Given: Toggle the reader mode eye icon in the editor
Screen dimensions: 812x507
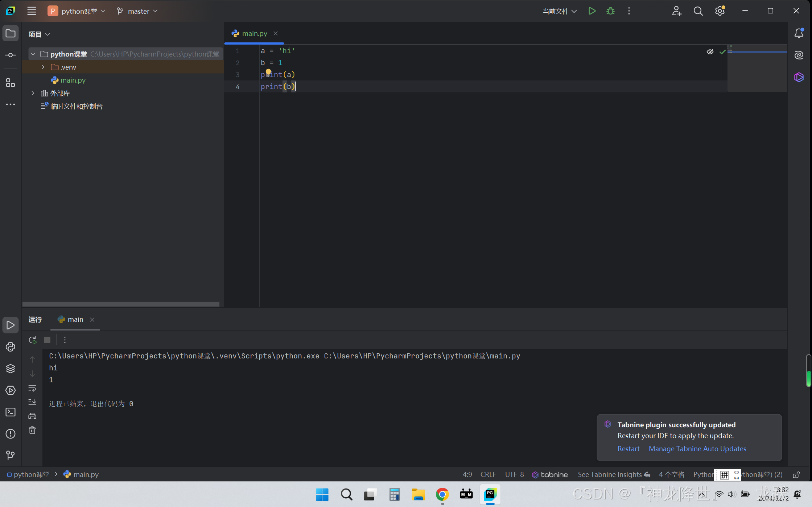Looking at the screenshot, I should (x=710, y=52).
